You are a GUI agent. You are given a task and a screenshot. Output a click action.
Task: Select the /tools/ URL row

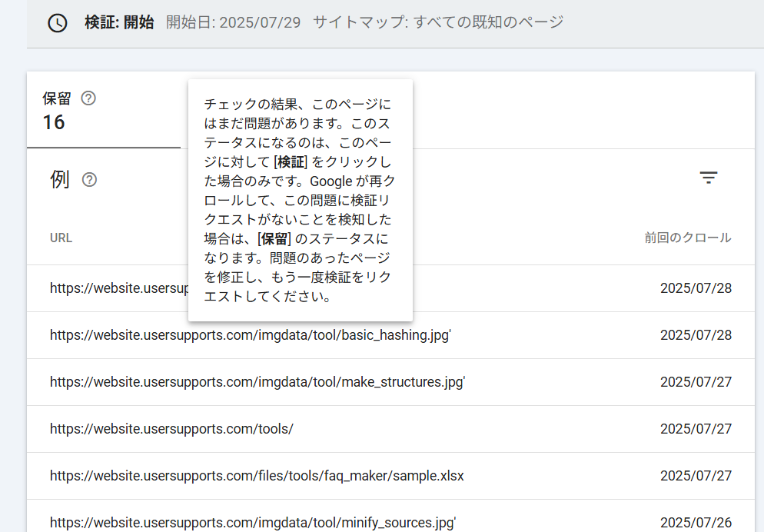tap(171, 429)
